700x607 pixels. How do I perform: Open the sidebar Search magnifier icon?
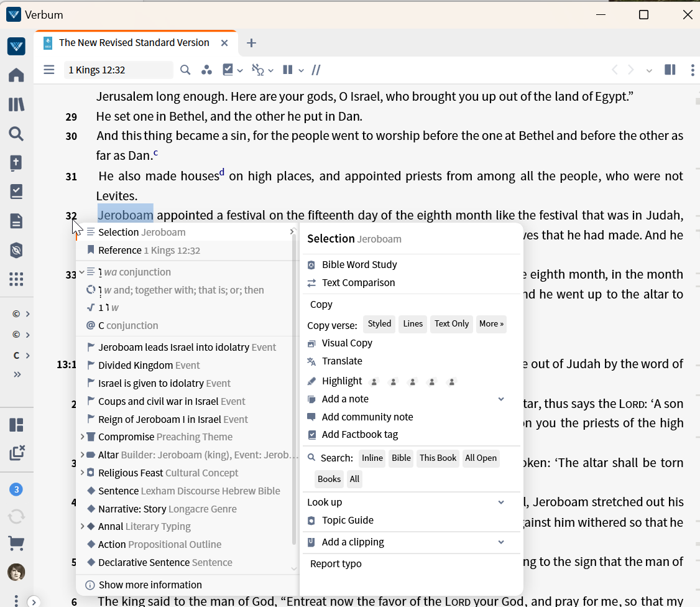coord(16,134)
